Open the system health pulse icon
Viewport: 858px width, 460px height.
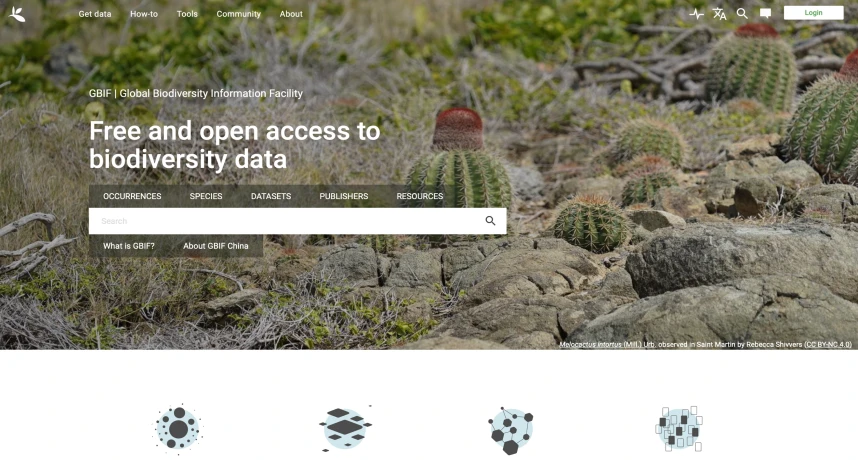click(696, 14)
